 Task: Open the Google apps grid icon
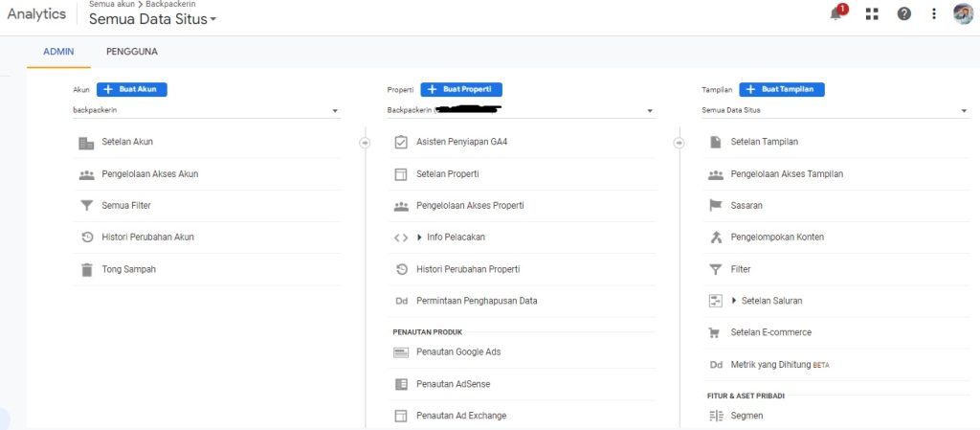pyautogui.click(x=871, y=14)
